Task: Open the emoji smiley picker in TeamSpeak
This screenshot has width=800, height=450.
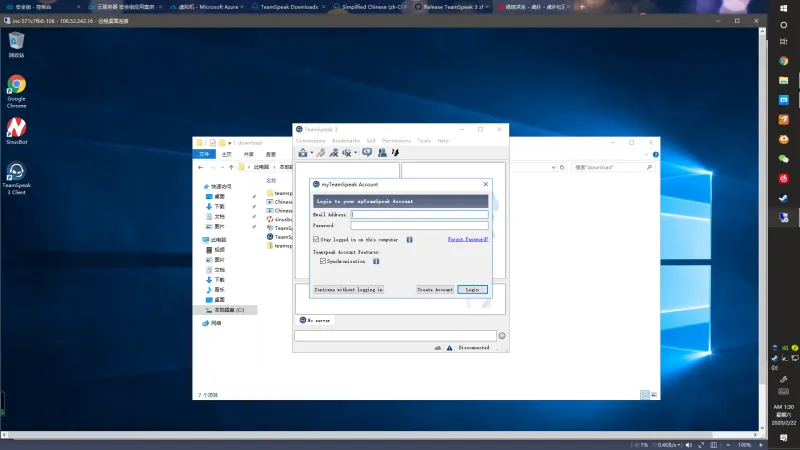Action: coord(502,336)
